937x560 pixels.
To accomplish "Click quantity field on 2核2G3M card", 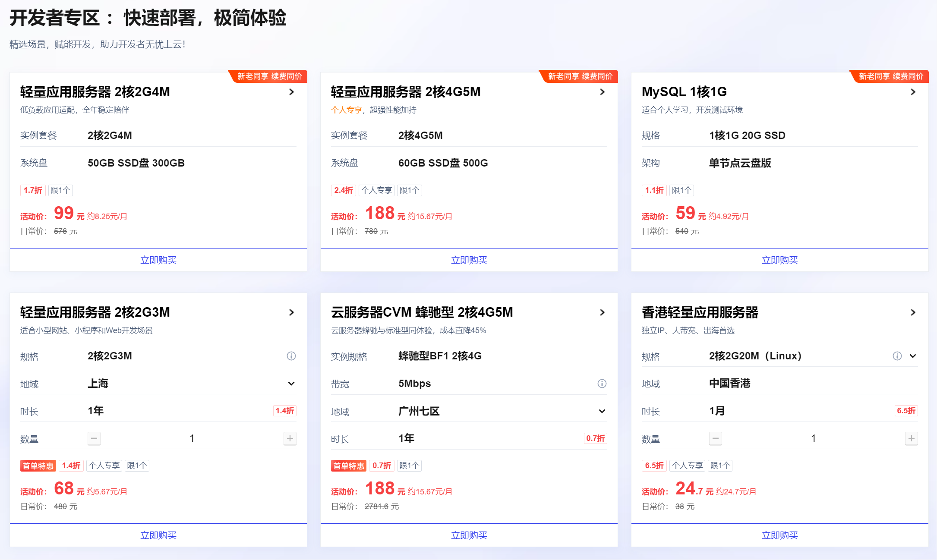I will pos(192,439).
